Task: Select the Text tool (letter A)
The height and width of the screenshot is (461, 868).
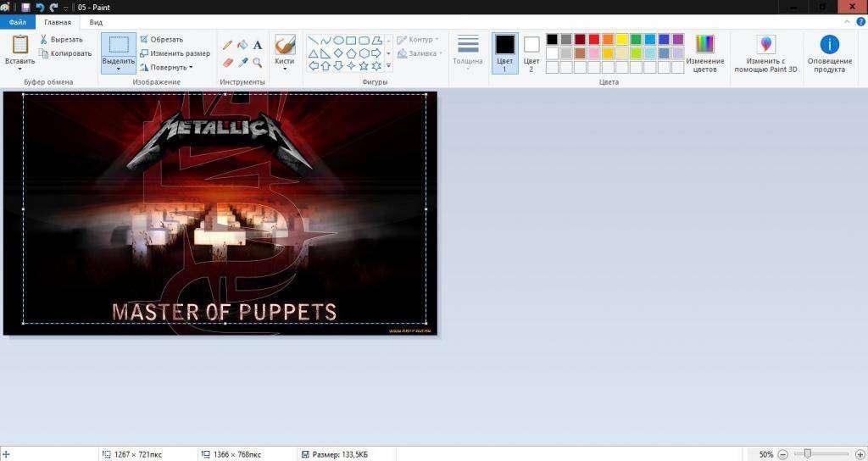Action: [x=258, y=46]
